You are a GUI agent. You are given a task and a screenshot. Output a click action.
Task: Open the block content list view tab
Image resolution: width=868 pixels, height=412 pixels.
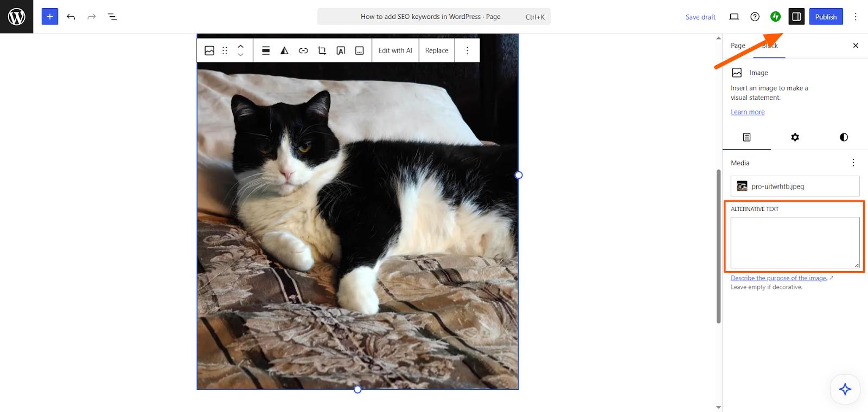(x=746, y=137)
